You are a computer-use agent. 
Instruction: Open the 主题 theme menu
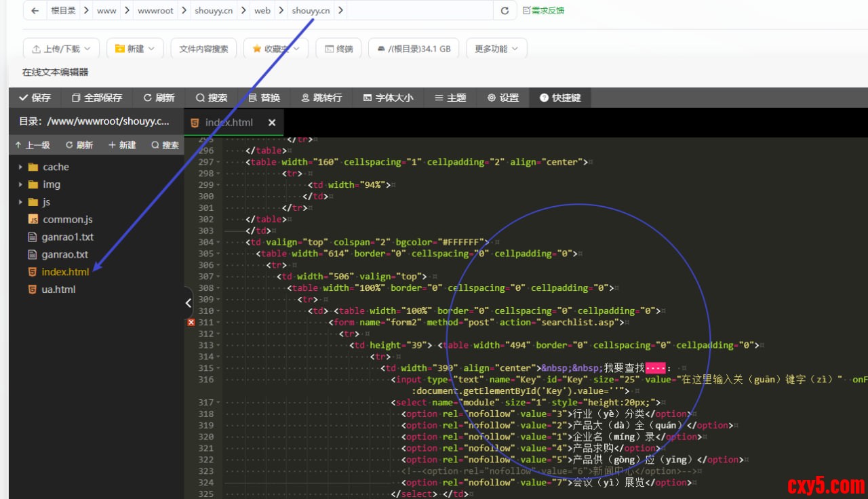tap(450, 98)
